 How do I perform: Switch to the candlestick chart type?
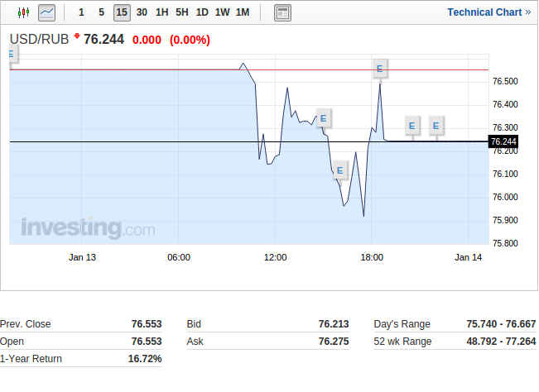click(x=22, y=12)
